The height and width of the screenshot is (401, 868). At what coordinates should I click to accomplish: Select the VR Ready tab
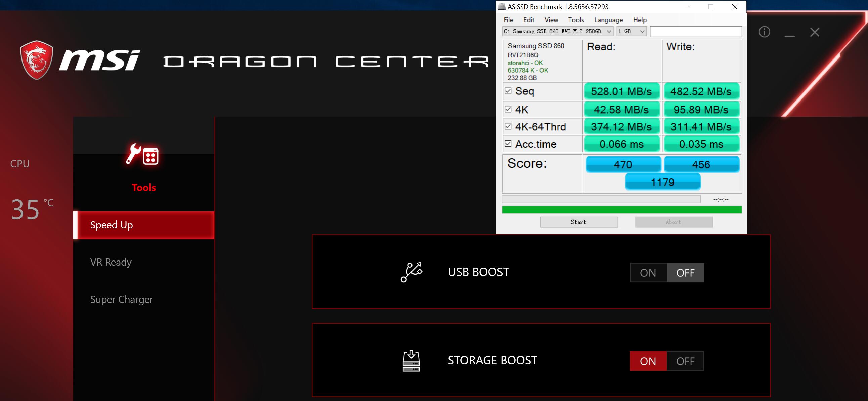[111, 262]
